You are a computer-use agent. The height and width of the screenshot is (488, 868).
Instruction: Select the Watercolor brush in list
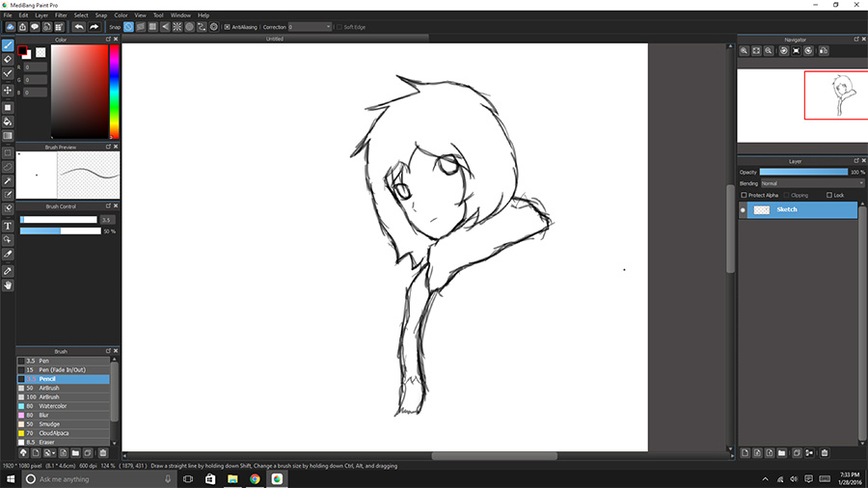point(56,406)
